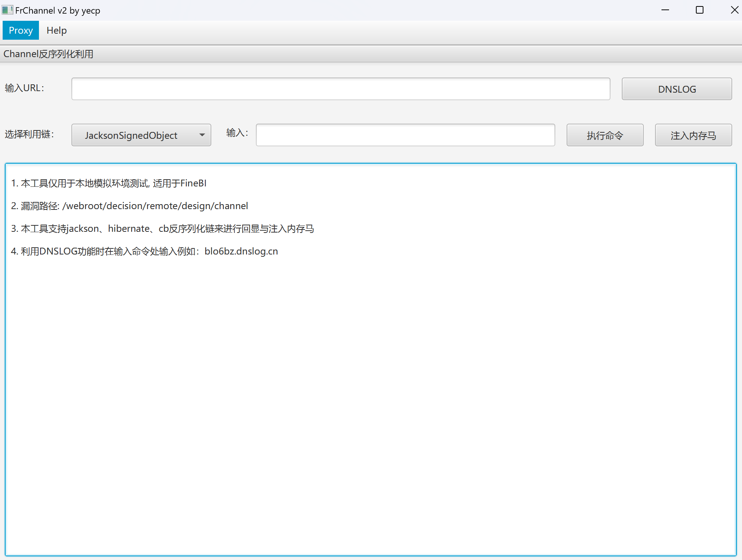This screenshot has height=560, width=742.
Task: Click the FrChannel app icon in title bar
Action: point(7,10)
